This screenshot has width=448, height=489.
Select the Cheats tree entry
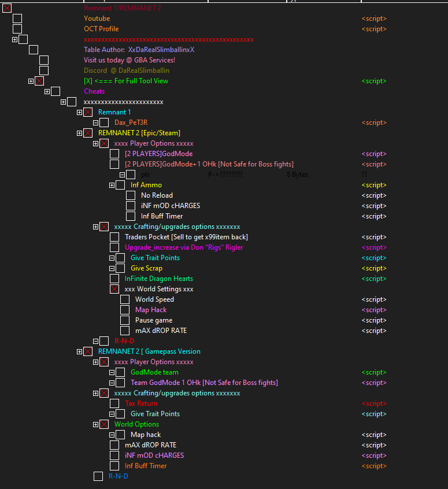pyautogui.click(x=94, y=91)
